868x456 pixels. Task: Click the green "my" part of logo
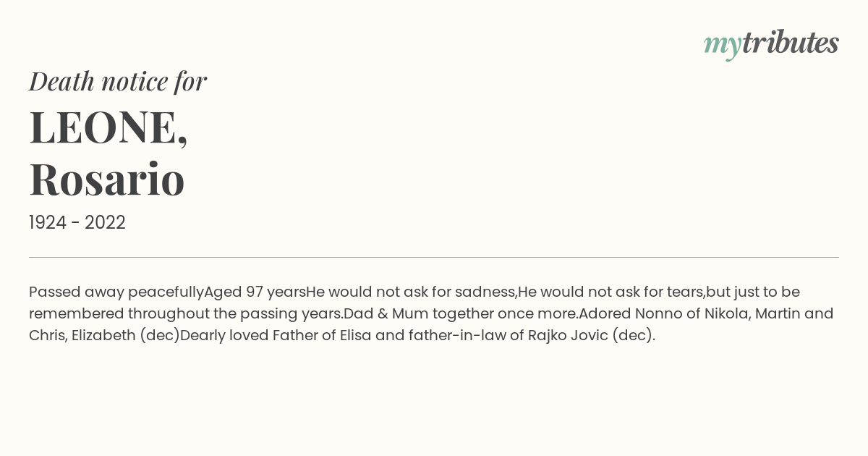pos(722,46)
